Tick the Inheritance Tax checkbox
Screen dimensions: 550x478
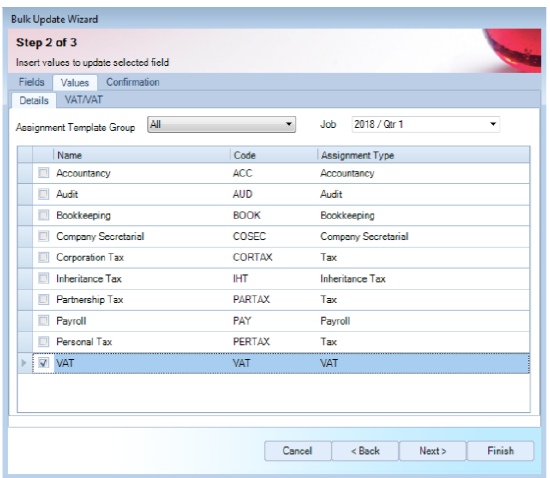(43, 278)
